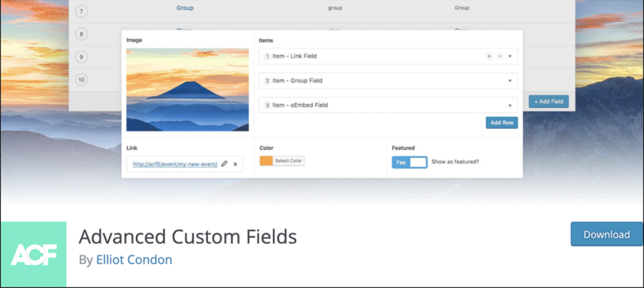Click the row 9 order number circle

coord(82,57)
